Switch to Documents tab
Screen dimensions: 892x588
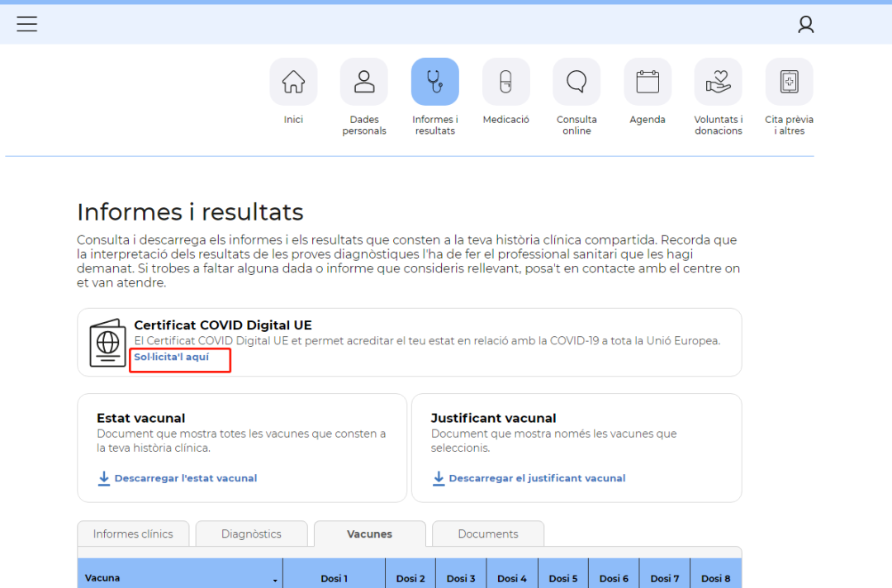pyautogui.click(x=488, y=534)
